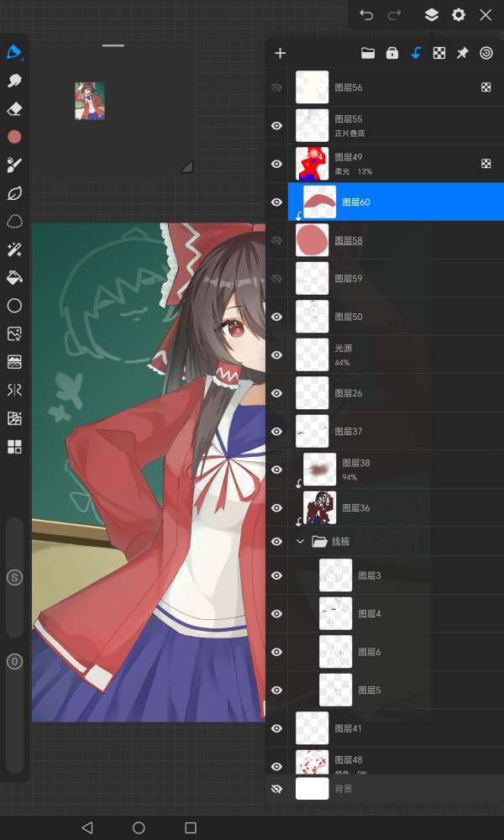
Task: Create a new layer folder
Action: pyautogui.click(x=368, y=53)
